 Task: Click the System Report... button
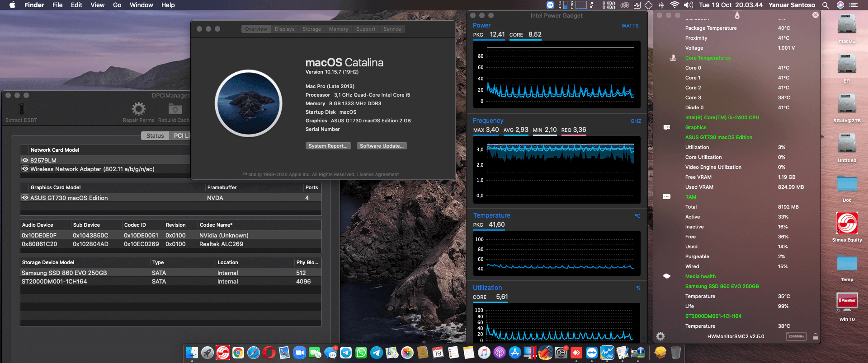pos(328,146)
